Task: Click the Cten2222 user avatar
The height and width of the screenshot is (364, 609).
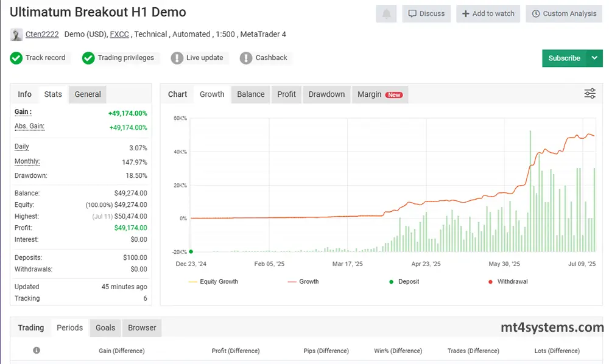Action: click(x=16, y=35)
